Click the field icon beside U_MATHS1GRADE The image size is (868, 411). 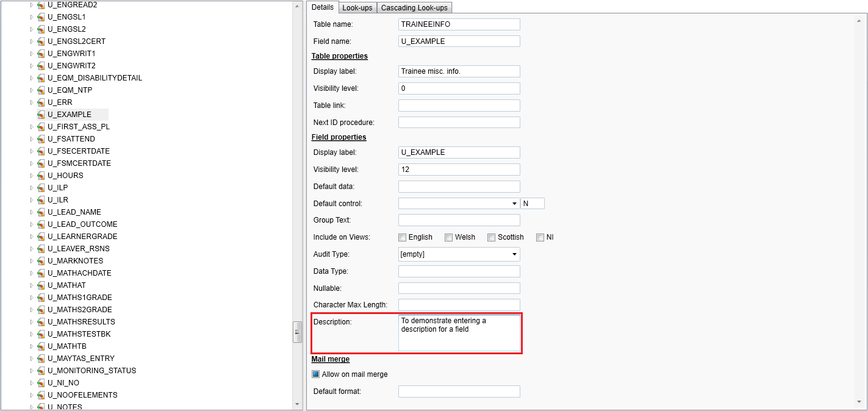coord(41,298)
